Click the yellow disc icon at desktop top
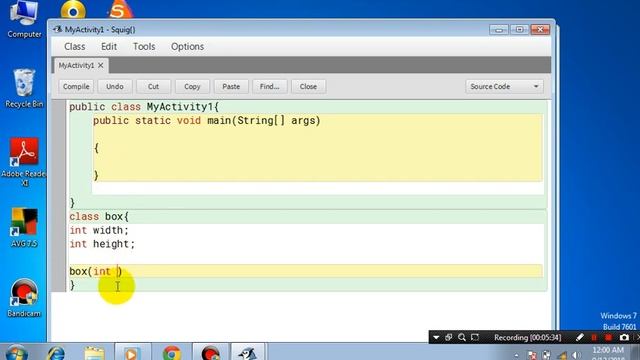 73,10
